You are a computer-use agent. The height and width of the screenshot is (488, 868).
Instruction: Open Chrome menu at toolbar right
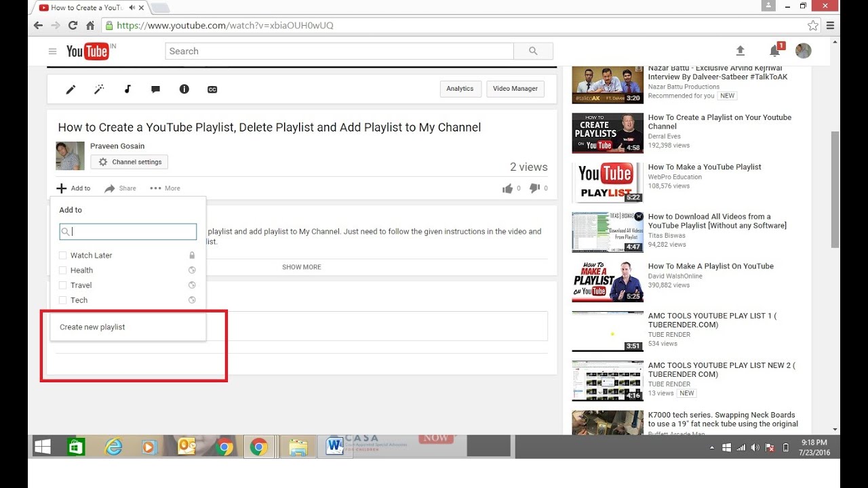pyautogui.click(x=830, y=26)
